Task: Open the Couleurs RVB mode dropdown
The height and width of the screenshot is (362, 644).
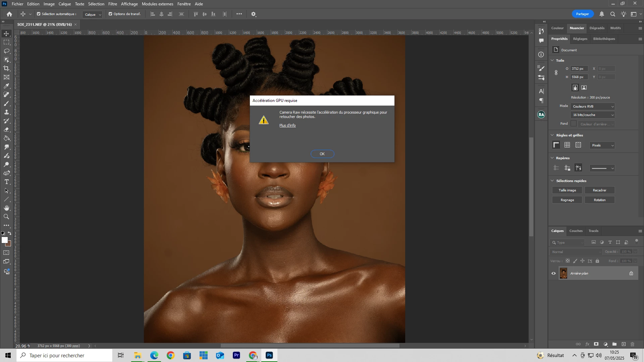Action: tap(593, 107)
